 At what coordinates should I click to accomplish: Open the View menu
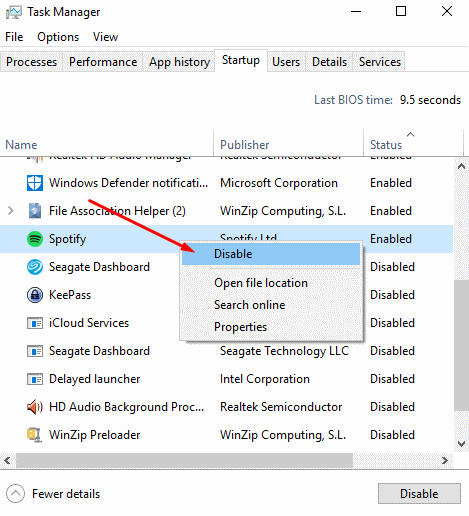click(x=105, y=37)
